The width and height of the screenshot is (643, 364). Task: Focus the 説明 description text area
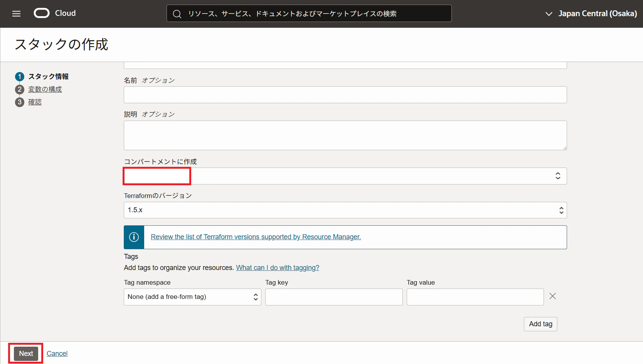345,136
